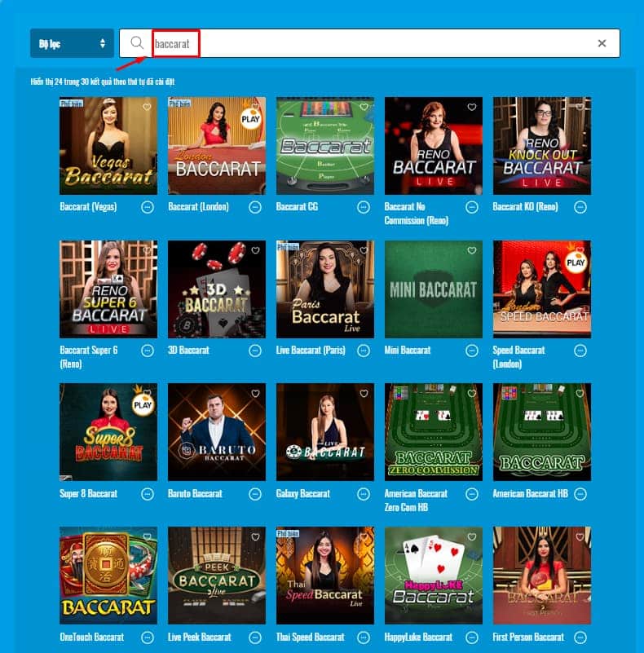
Task: Click the HappyLuke Baccarat title link
Action: [418, 637]
